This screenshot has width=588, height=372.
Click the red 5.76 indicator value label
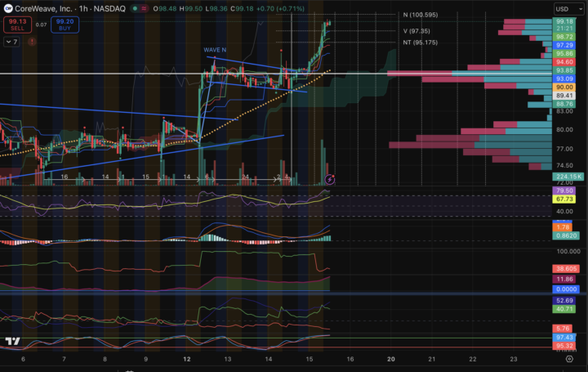[563, 329]
